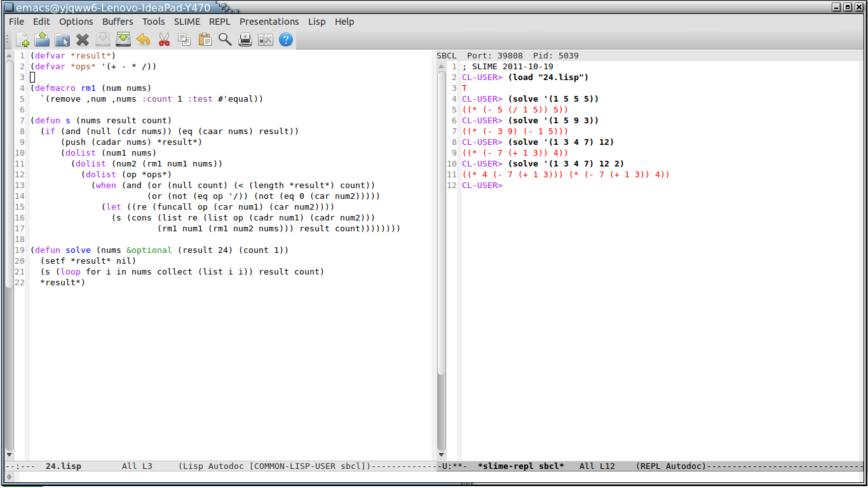Open the Edit menu
Screen dimensions: 868x488
click(41, 22)
